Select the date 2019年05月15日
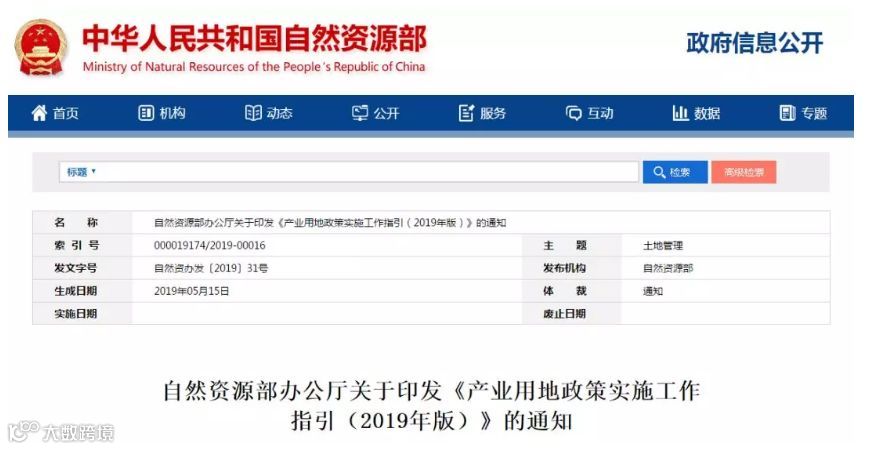The height and width of the screenshot is (449, 869). (192, 291)
